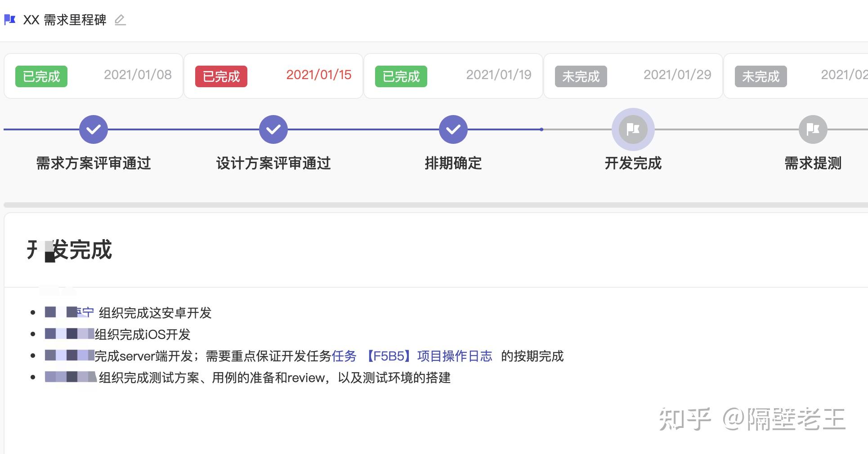Click the checkmark node above 设计方案评审通过
This screenshot has width=868, height=454.
(x=273, y=129)
